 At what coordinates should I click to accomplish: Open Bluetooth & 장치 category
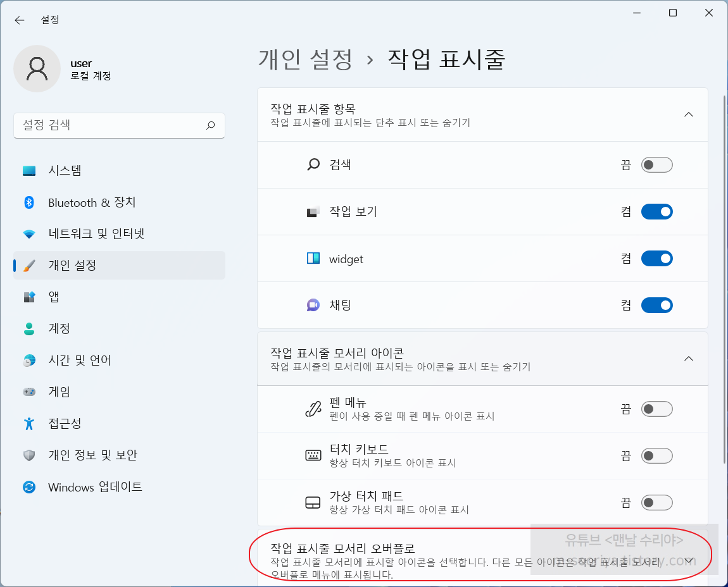coord(119,202)
